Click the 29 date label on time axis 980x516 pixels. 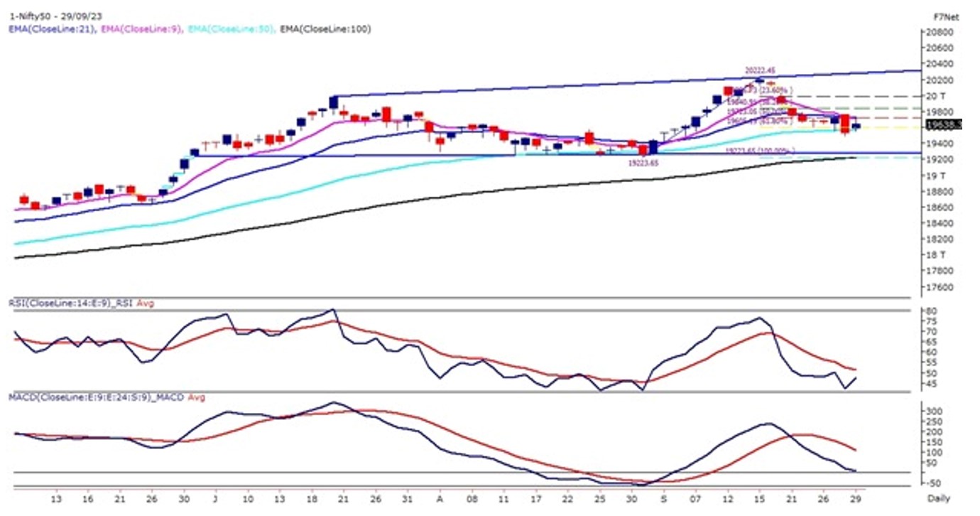click(854, 498)
